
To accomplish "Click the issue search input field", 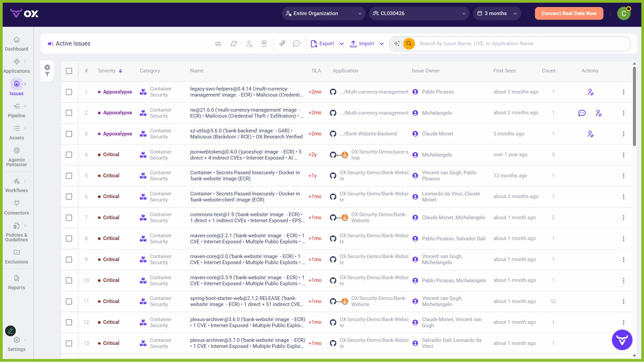I will click(520, 44).
